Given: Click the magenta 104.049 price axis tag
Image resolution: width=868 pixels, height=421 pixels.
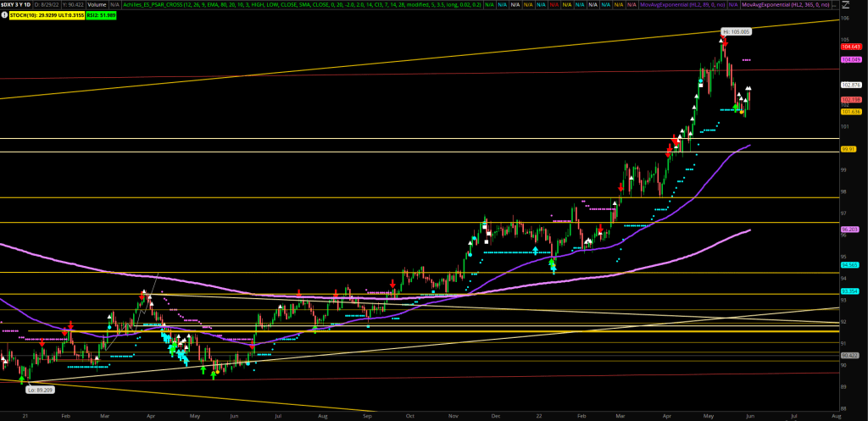Looking at the screenshot, I should pyautogui.click(x=850, y=60).
